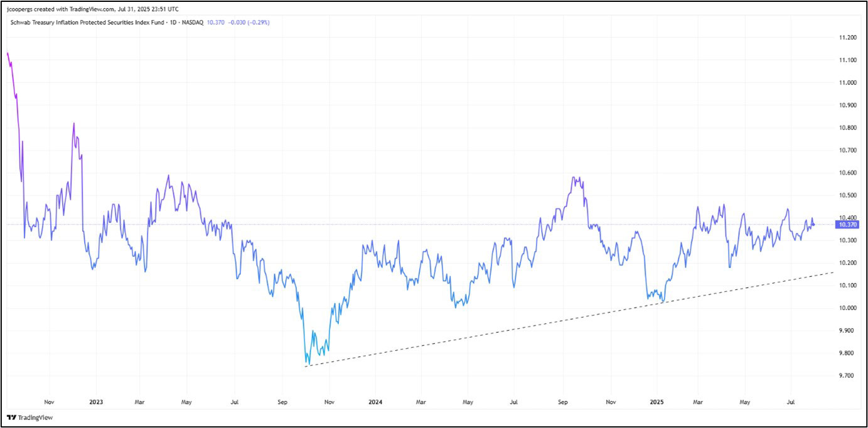Click the 10.100 price axis label
The image size is (868, 428).
(847, 286)
